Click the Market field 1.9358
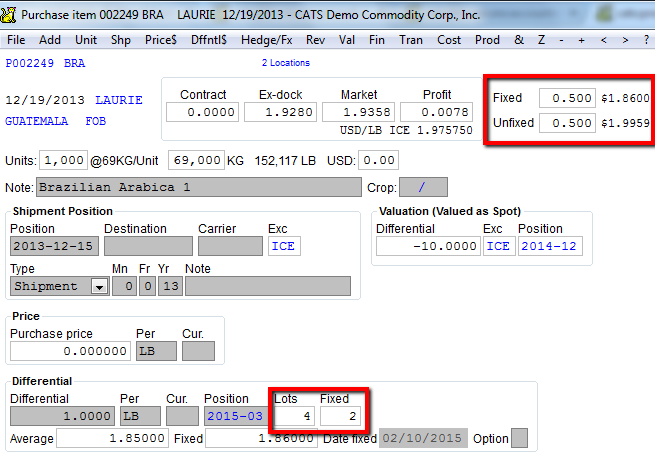Viewport: 655px width, 468px height. pos(358,112)
